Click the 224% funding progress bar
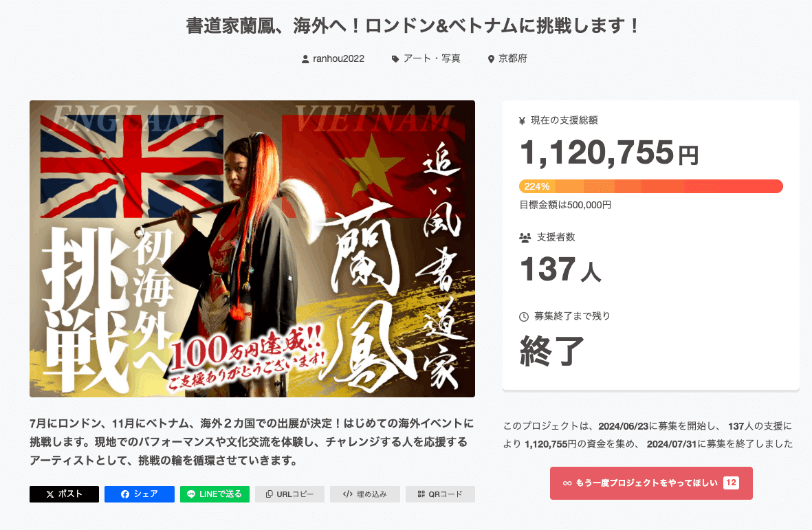This screenshot has width=812, height=530. click(651, 186)
